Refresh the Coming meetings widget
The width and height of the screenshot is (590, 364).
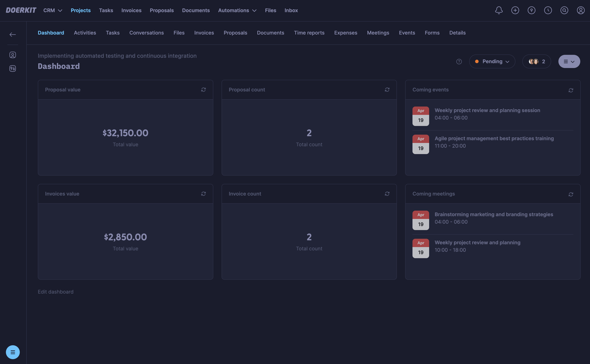571,194
